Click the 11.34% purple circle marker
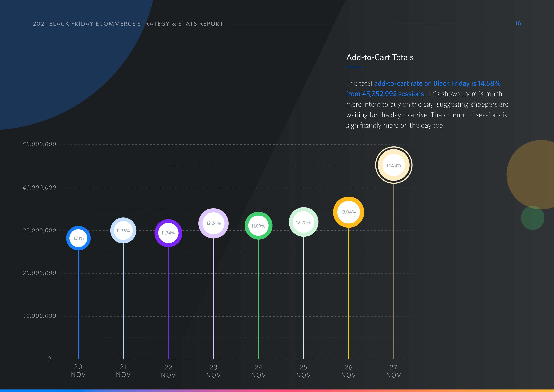 pos(168,233)
